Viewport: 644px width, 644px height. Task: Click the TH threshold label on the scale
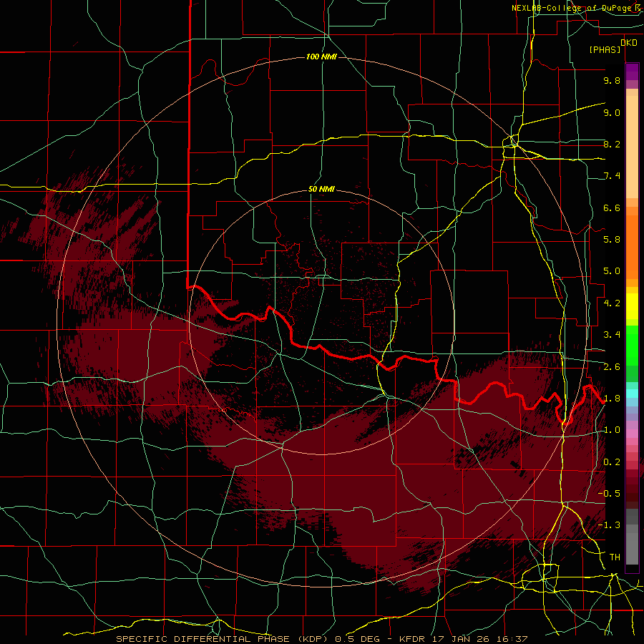tap(615, 557)
